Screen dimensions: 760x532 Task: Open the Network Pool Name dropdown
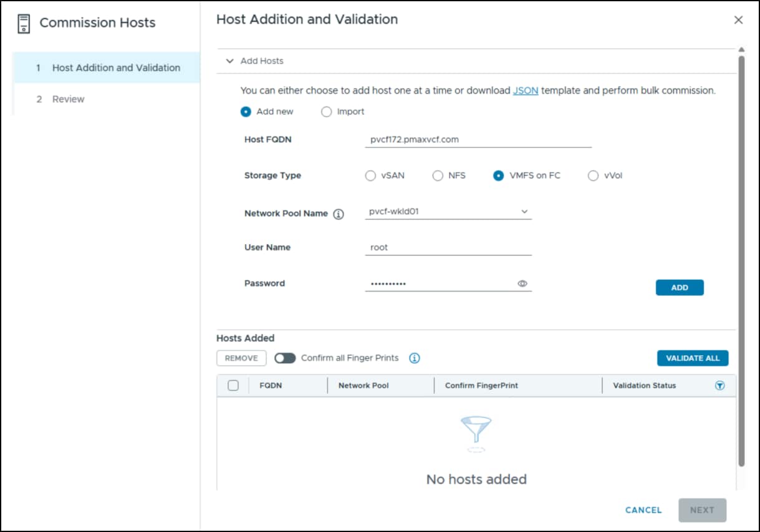coord(448,212)
